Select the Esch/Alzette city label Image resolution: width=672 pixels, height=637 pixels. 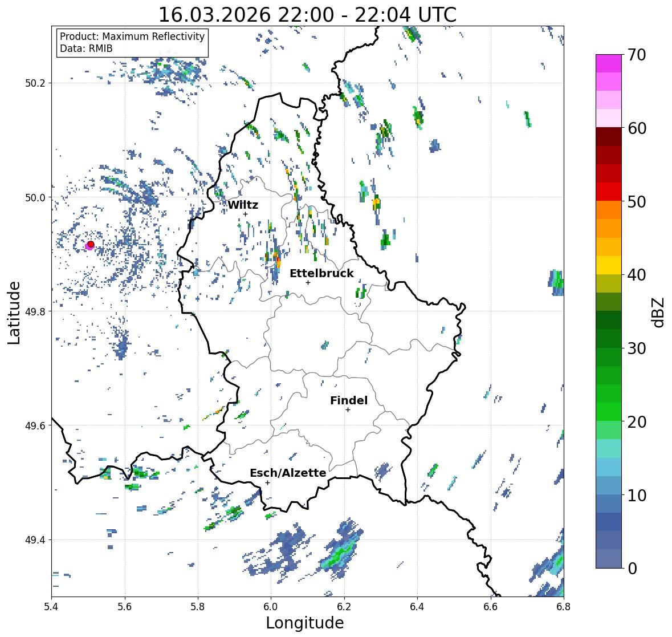pyautogui.click(x=288, y=473)
